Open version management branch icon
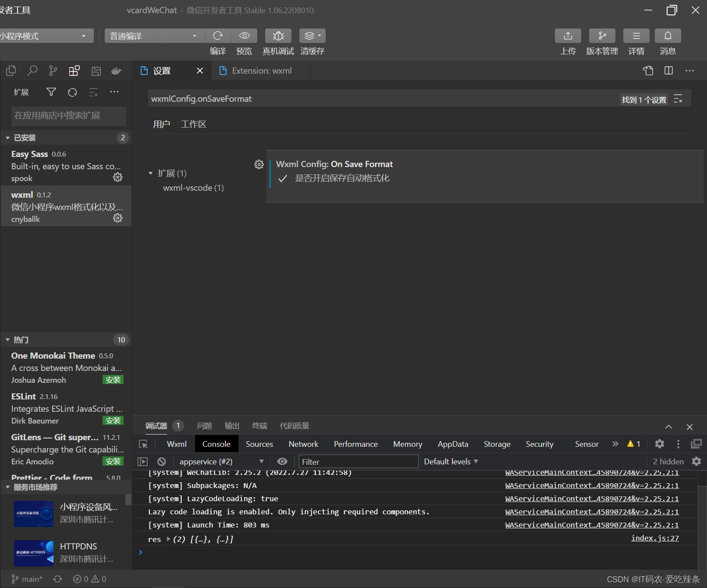The height and width of the screenshot is (588, 707). coord(602,36)
